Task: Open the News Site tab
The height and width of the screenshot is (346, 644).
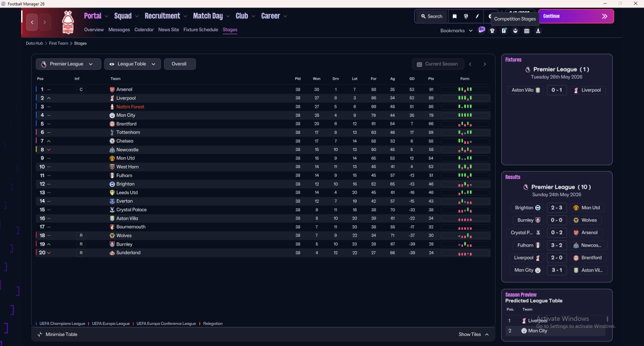Action: coord(169,30)
